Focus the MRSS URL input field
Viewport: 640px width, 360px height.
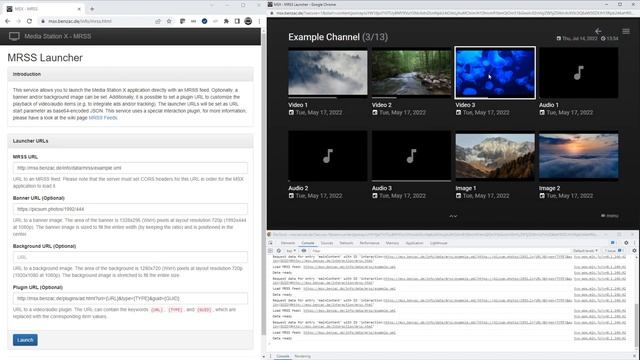130,168
